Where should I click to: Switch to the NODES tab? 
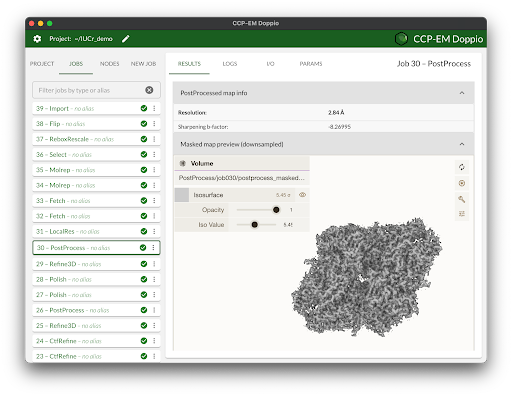[110, 64]
